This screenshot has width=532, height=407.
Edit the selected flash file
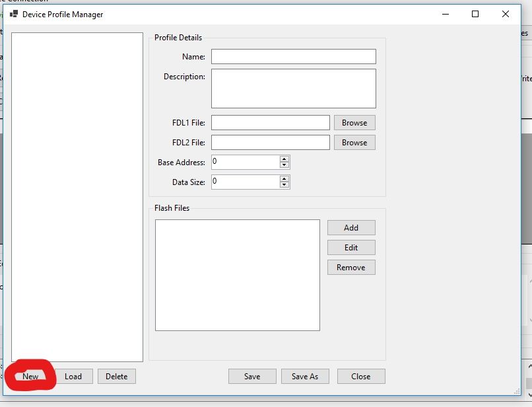point(351,248)
